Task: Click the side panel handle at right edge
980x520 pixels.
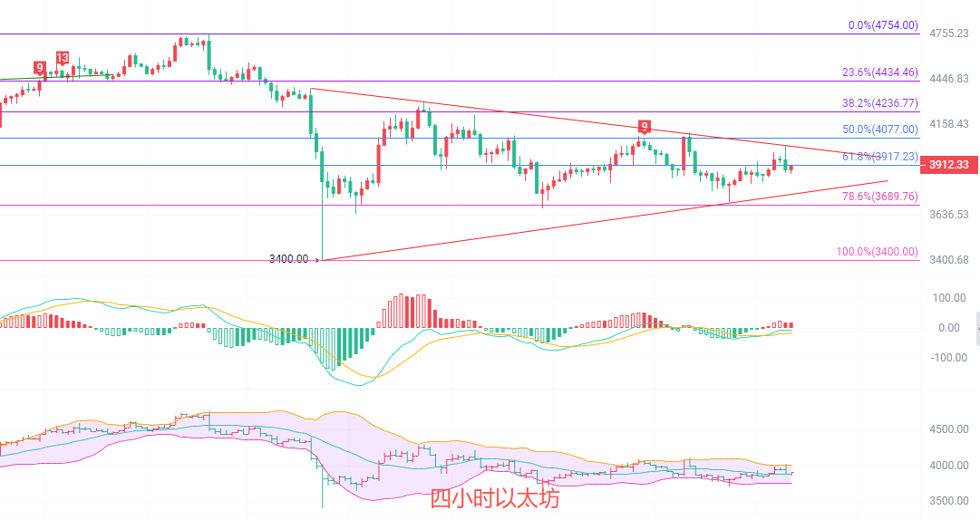Action: tap(977, 328)
